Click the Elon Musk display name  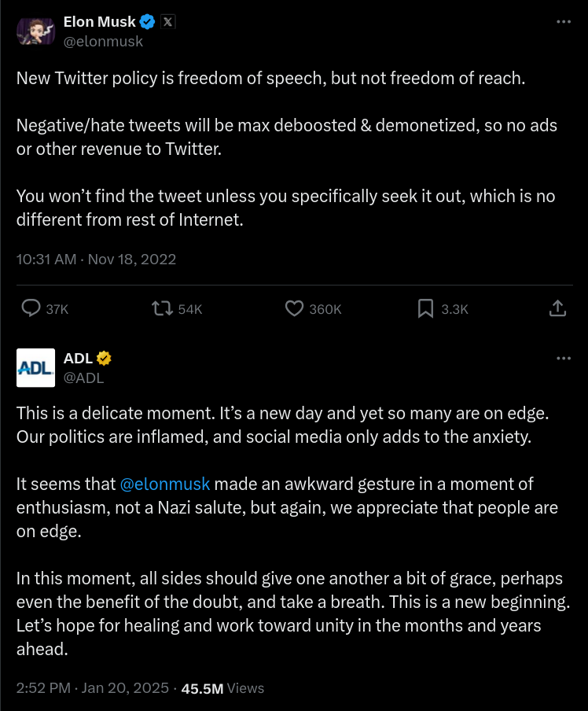click(x=99, y=22)
